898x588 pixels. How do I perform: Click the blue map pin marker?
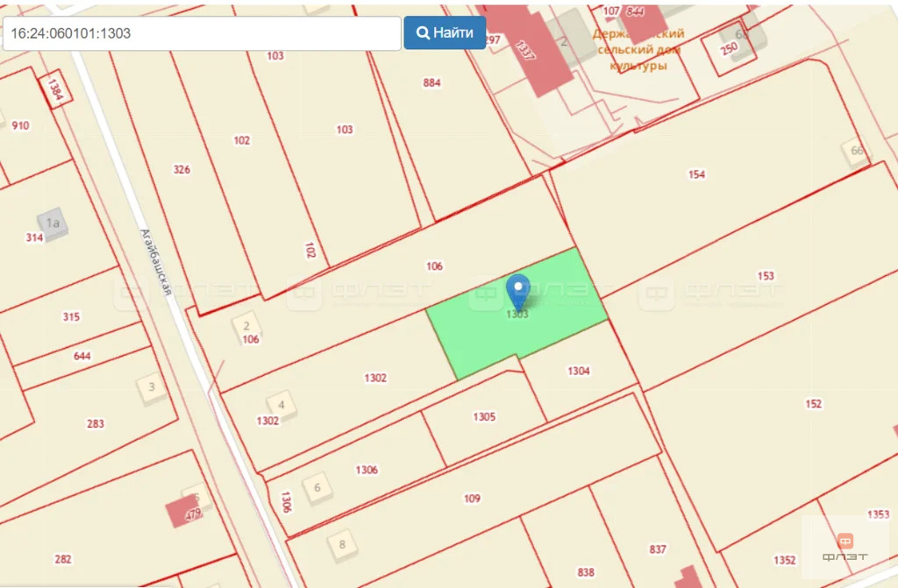pos(518,293)
